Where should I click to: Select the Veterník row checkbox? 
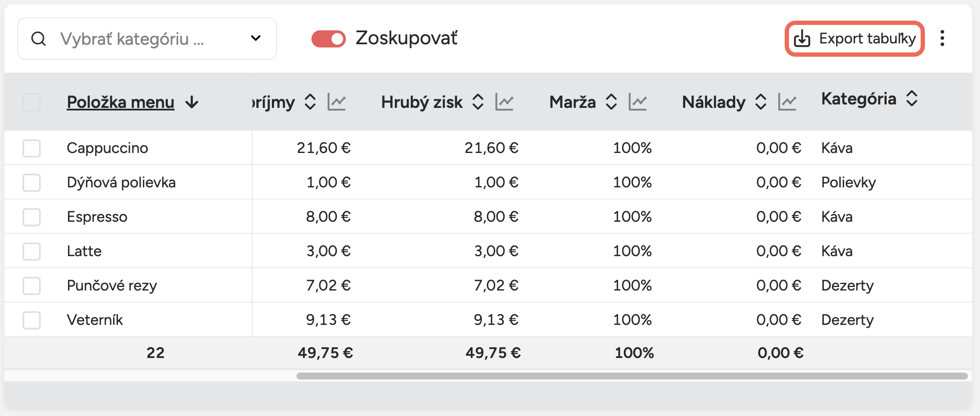coord(31,320)
